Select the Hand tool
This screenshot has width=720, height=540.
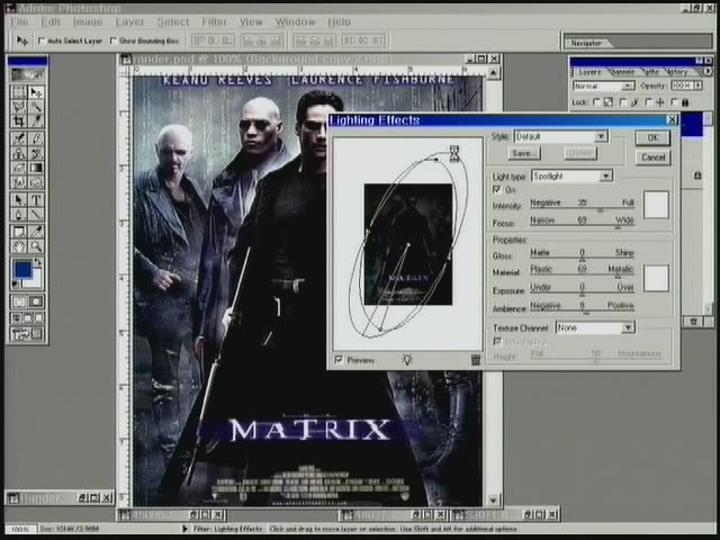coord(19,247)
